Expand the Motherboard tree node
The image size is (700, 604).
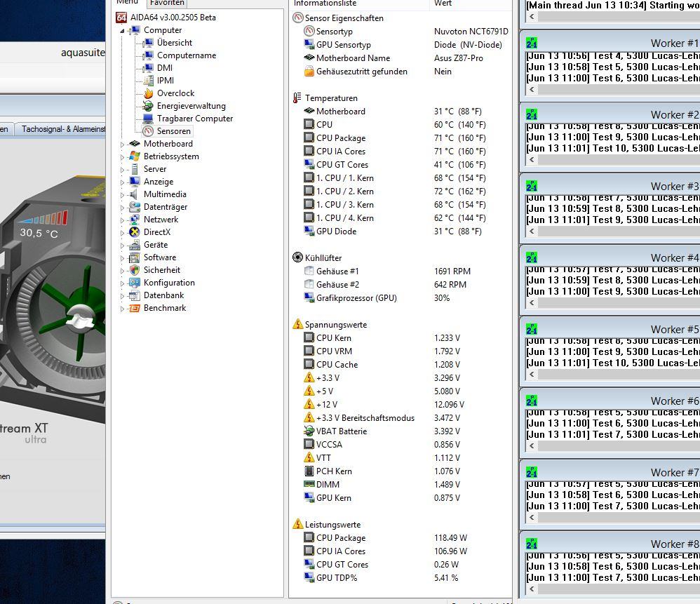pos(122,145)
